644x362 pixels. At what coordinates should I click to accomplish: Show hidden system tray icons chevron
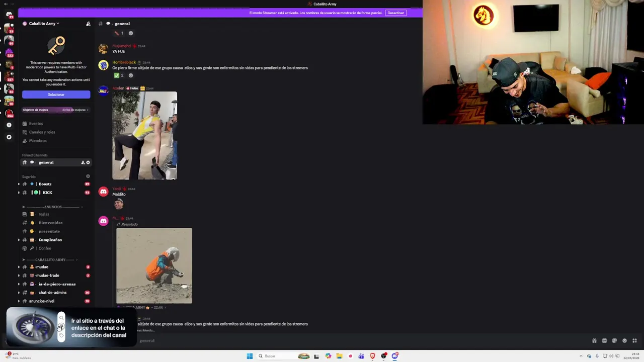click(581, 356)
